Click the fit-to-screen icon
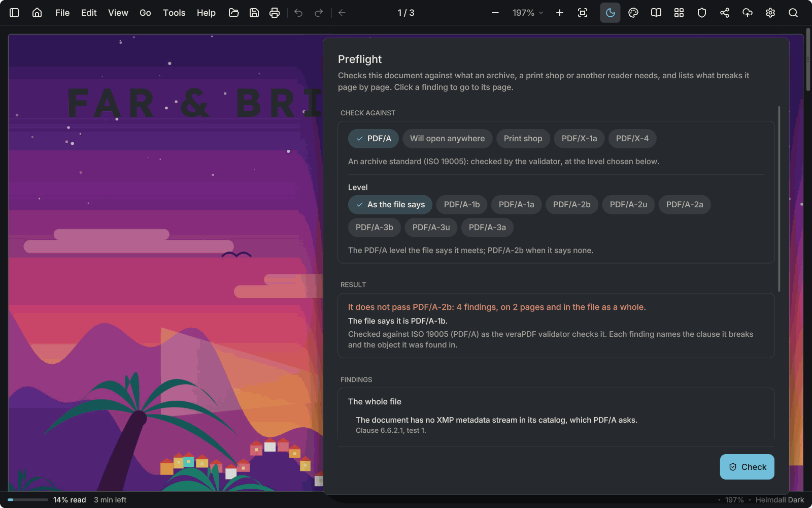The image size is (812, 508). pyautogui.click(x=583, y=13)
